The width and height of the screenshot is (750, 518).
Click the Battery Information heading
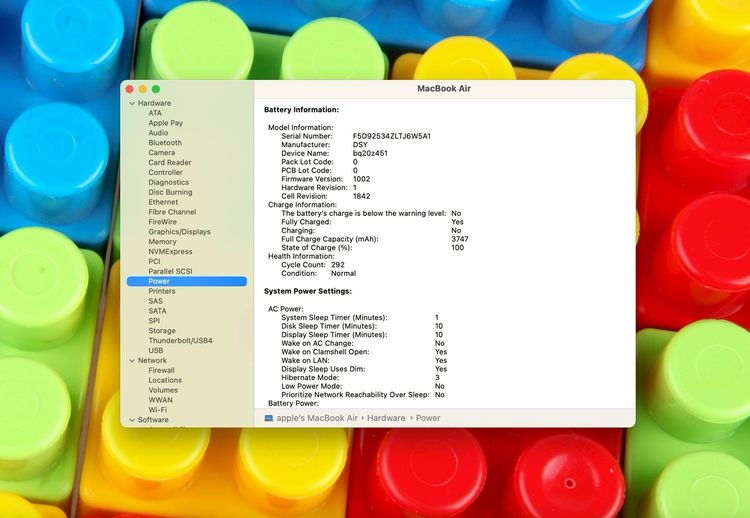click(x=301, y=110)
